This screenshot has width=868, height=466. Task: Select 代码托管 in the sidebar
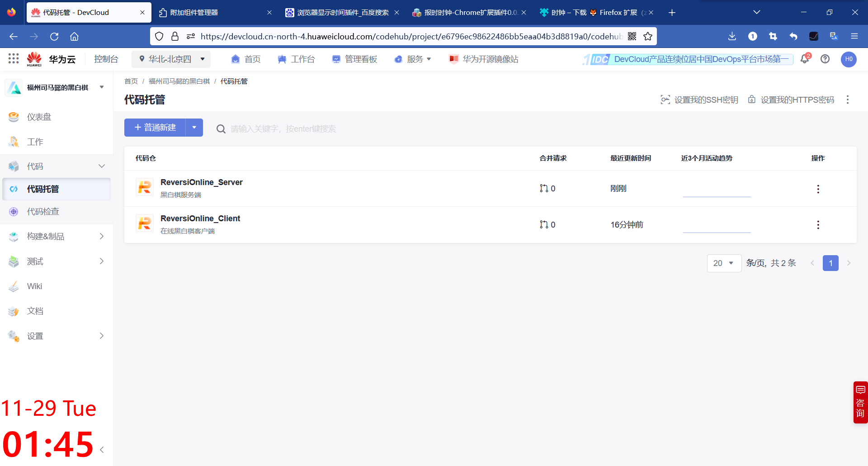click(57, 189)
